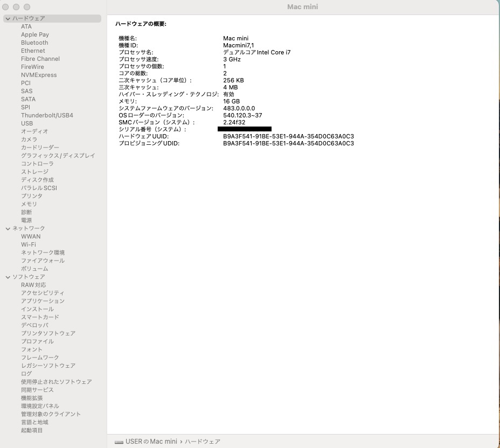The height and width of the screenshot is (448, 500).
Task: Select カメラ in the sidebar
Action: click(29, 139)
